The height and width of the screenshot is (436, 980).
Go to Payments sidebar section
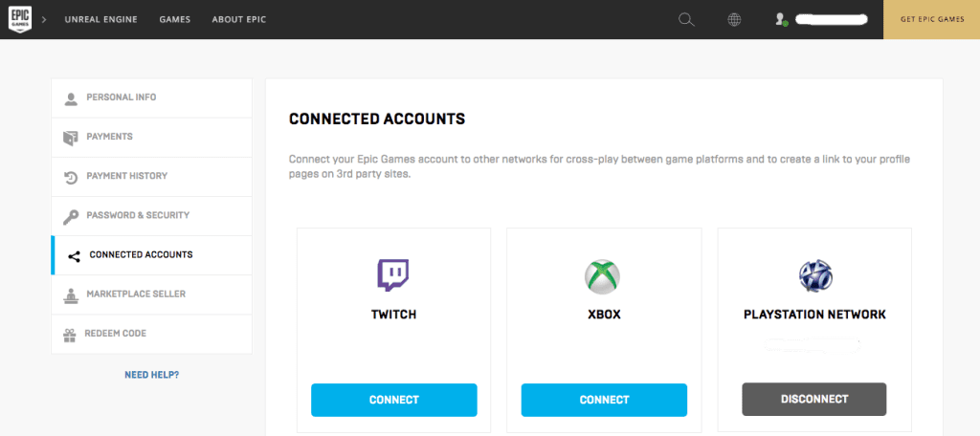(109, 137)
